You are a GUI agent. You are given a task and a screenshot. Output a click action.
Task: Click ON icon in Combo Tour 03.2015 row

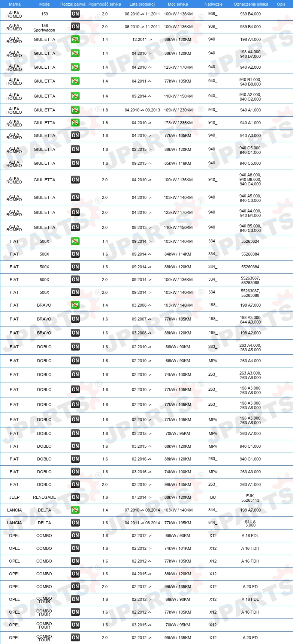(75, 625)
